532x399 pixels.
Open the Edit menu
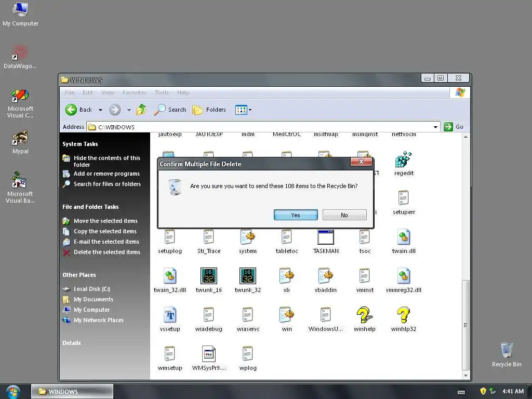(87, 92)
